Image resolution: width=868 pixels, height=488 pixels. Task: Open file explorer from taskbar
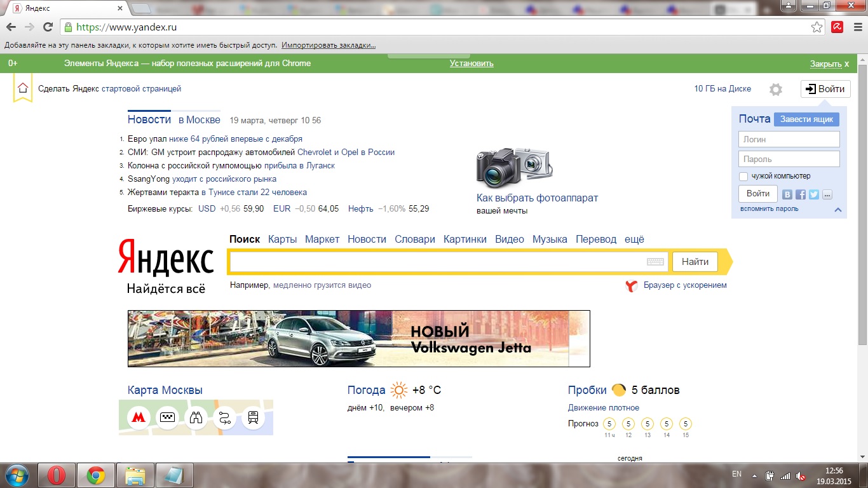(135, 475)
